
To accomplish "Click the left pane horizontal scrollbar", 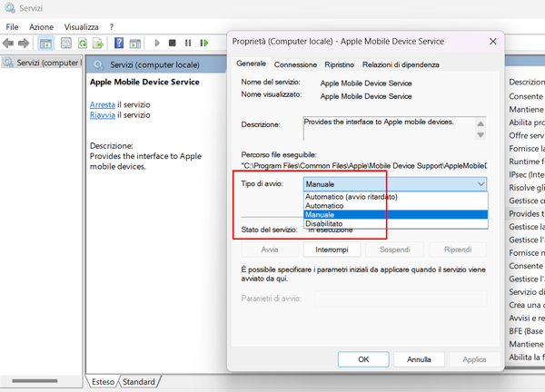I will (x=35, y=381).
